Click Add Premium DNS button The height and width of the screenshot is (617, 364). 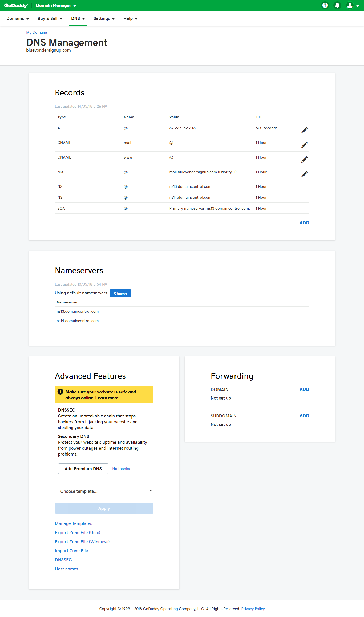[x=83, y=469]
